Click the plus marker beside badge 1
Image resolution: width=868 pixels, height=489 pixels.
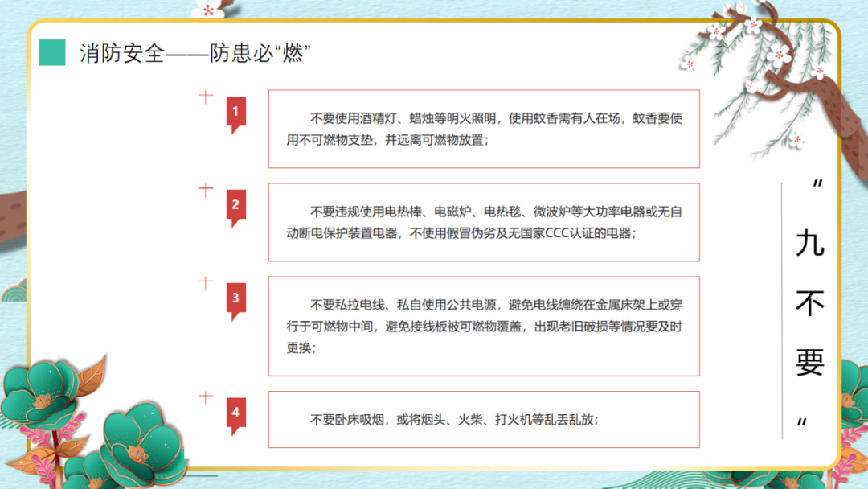pyautogui.click(x=207, y=97)
